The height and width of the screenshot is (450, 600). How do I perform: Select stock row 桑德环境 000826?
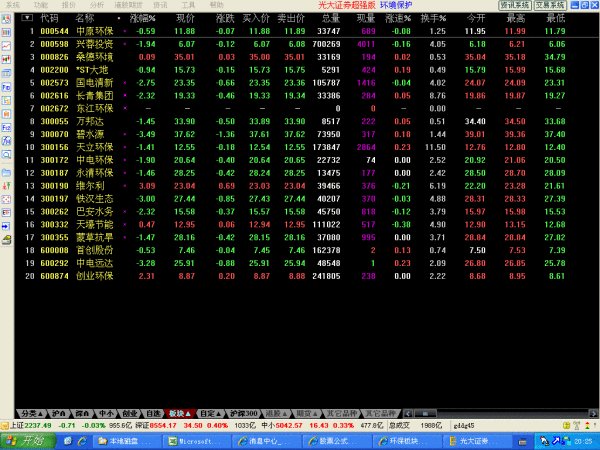click(x=298, y=57)
